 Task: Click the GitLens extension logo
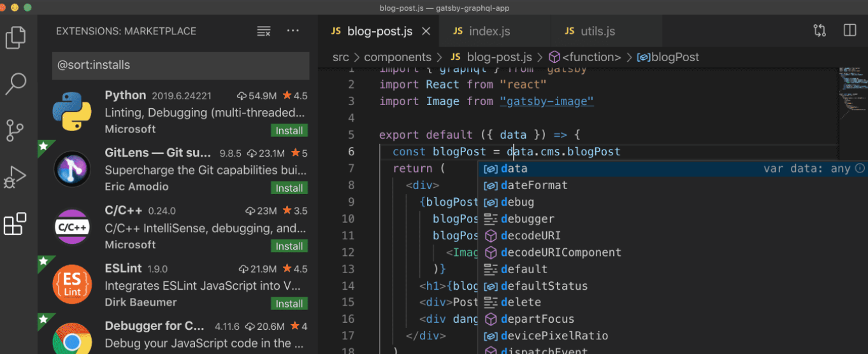72,169
